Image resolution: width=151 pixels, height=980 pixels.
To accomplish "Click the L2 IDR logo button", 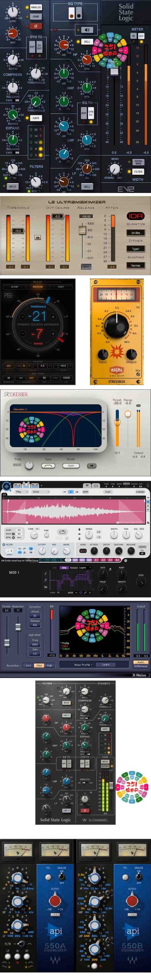I will [x=135, y=216].
